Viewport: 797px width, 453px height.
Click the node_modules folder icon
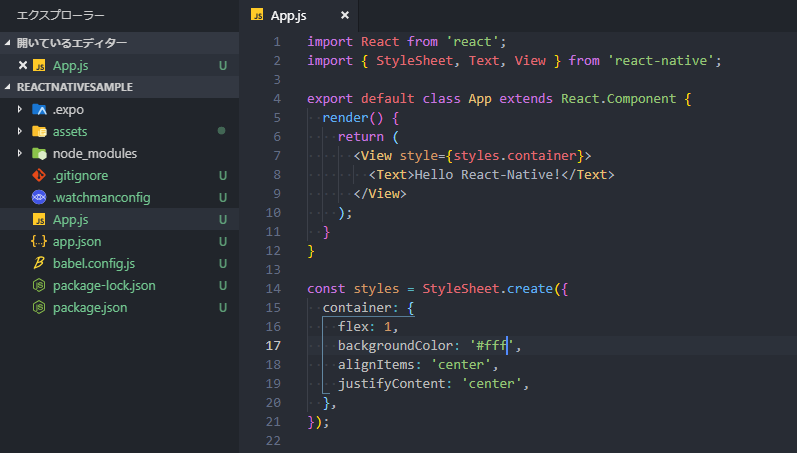(39, 153)
